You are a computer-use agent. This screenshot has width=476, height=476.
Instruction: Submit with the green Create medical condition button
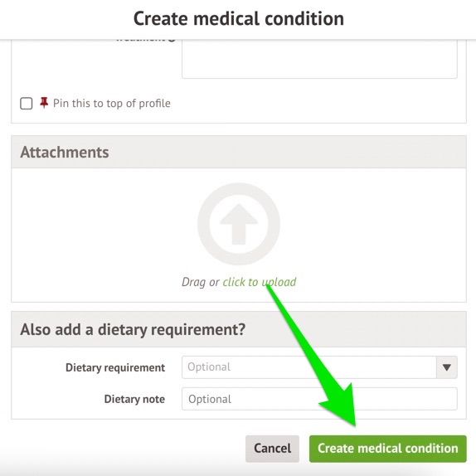click(387, 449)
